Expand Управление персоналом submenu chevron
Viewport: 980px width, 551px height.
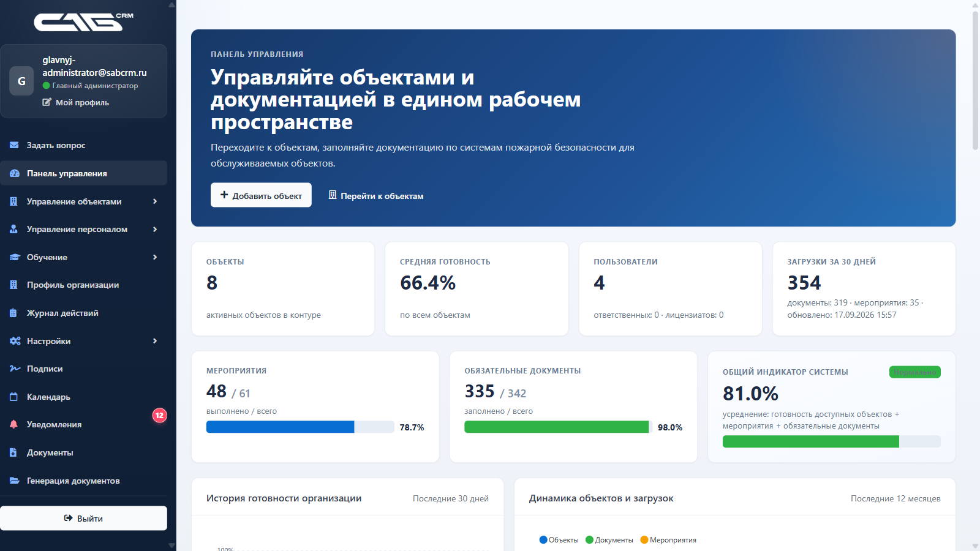click(155, 229)
